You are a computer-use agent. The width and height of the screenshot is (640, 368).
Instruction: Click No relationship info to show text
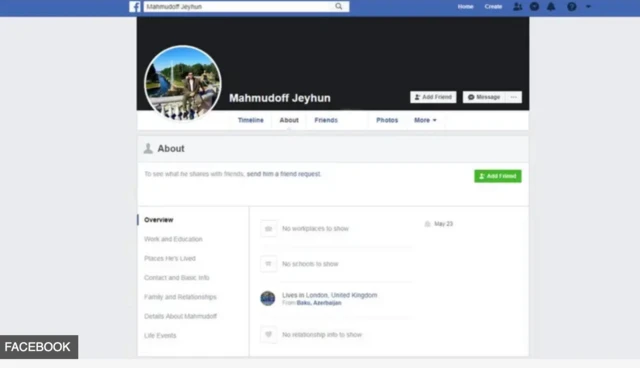[x=322, y=335]
